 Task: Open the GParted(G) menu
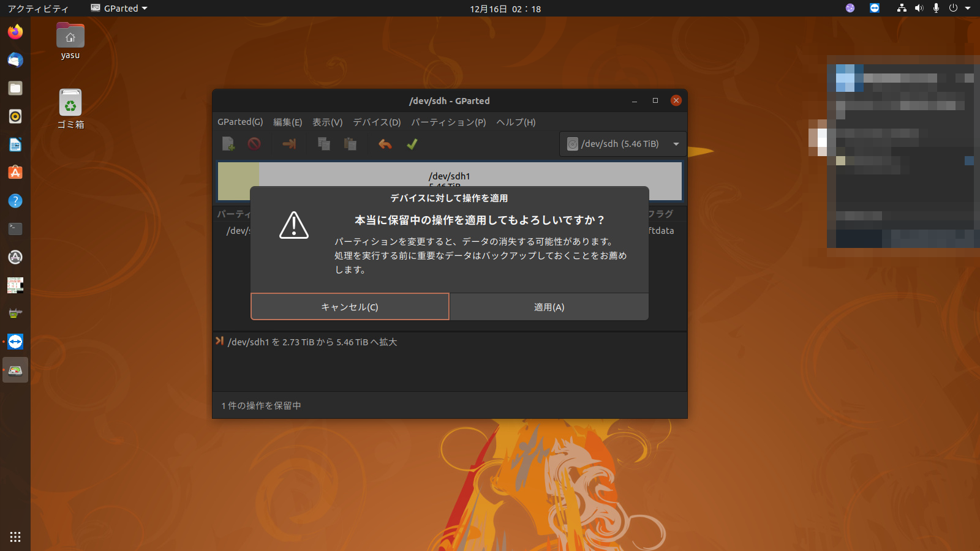(240, 122)
